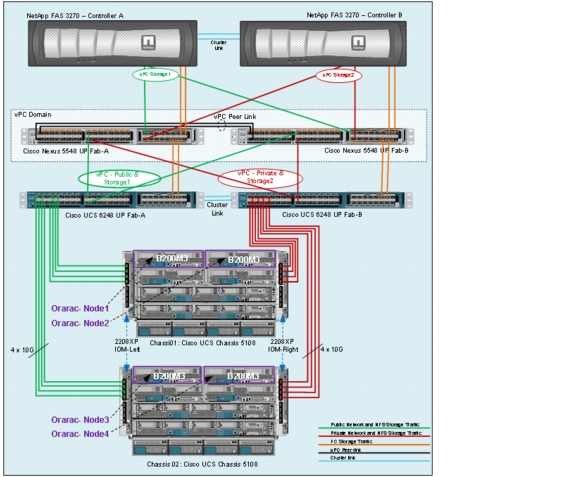This screenshot has width=578, height=477.
Task: Click the Cisco Nexus 5548 UP Fab-A switch image
Action: pyautogui.click(x=113, y=136)
